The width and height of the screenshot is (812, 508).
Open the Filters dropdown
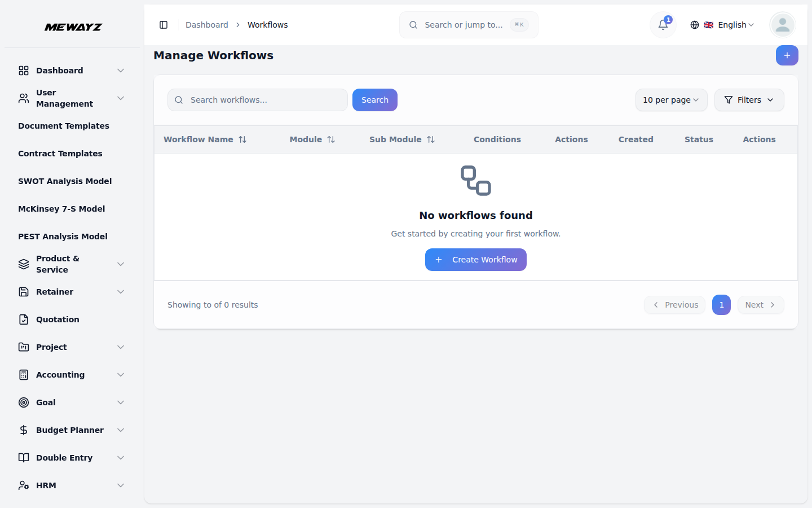[749, 100]
